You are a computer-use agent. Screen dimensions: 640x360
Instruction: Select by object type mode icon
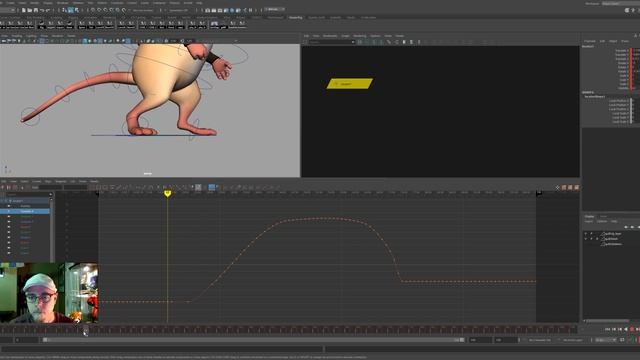click(70, 10)
